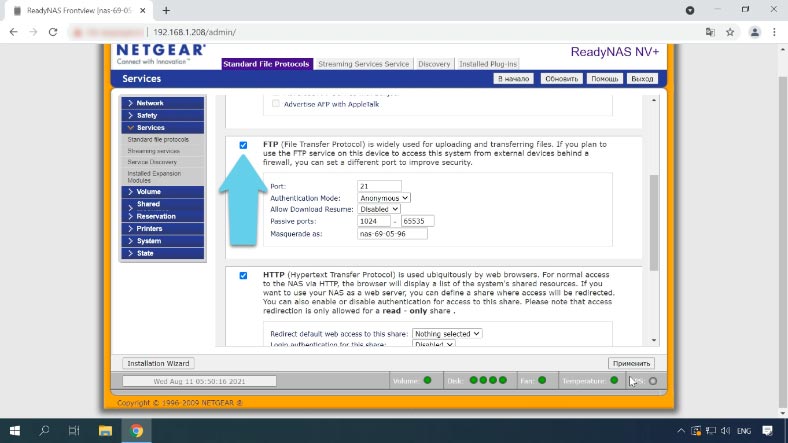Click Chrome icon on taskbar
This screenshot has height=443, width=788.
[x=136, y=431]
